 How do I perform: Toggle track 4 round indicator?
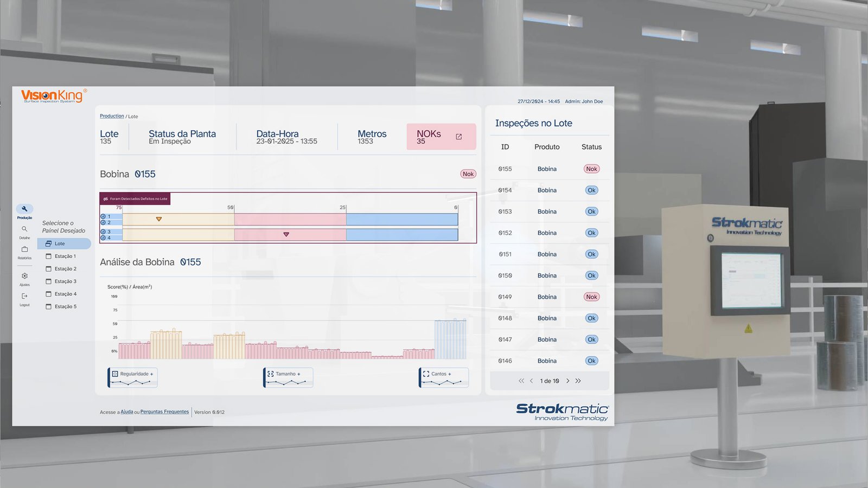point(103,237)
